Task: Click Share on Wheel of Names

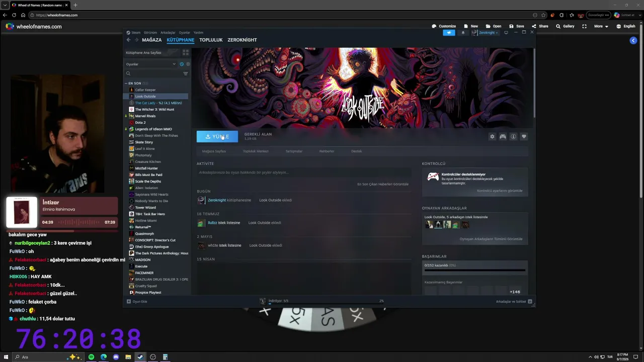Action: coord(540,26)
